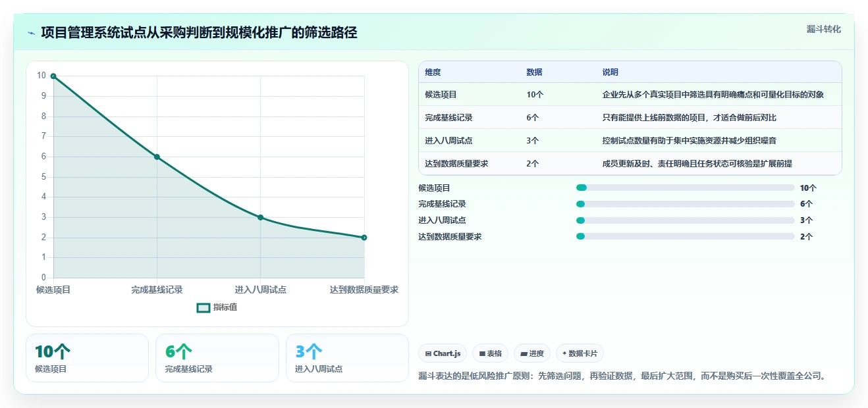Click the chart data point at 候选项目
The image size is (868, 408).
[53, 76]
